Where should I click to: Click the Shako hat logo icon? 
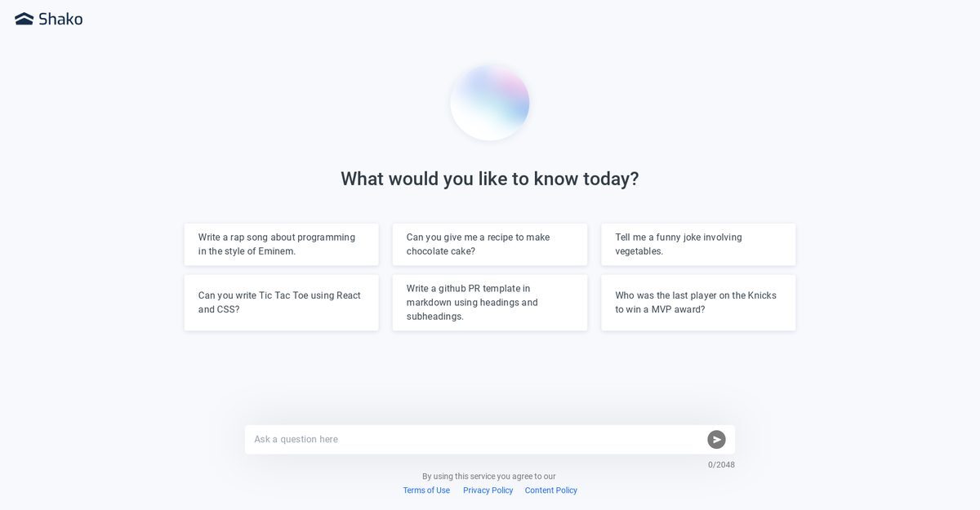click(x=24, y=19)
